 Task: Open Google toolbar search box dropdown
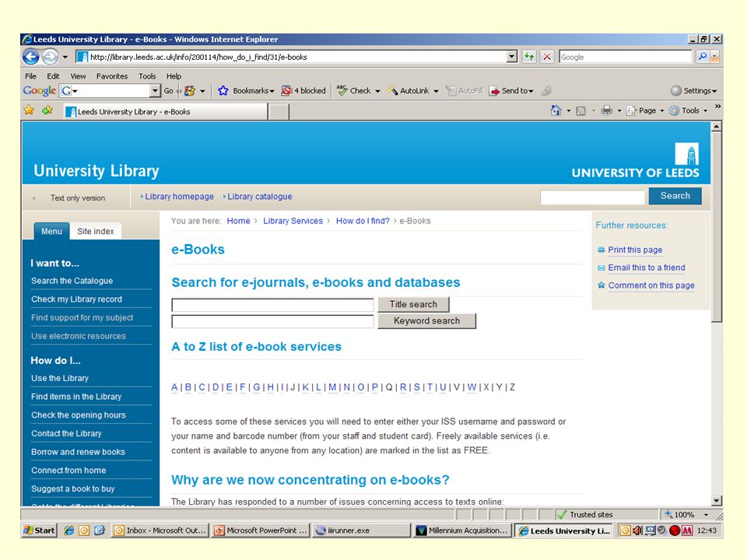coord(156,90)
